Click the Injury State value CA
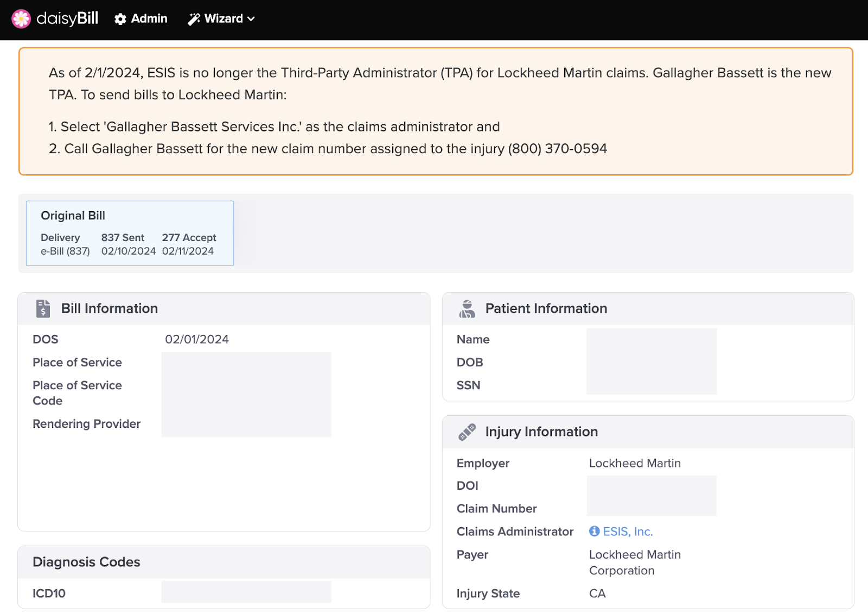This screenshot has height=614, width=868. (x=597, y=593)
